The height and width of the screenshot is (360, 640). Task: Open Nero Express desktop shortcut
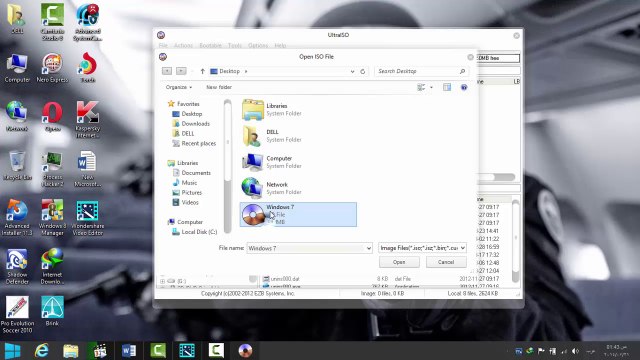click(x=52, y=68)
